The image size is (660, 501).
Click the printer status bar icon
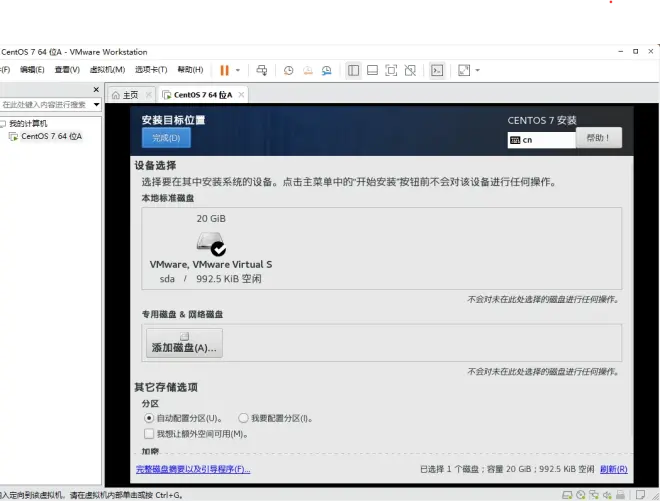(x=620, y=495)
